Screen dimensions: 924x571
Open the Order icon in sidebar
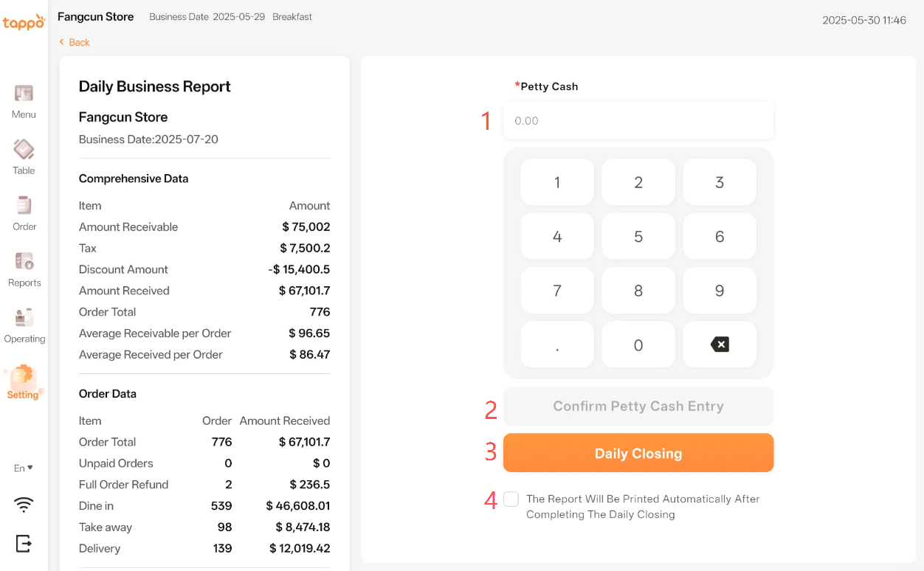tap(24, 207)
